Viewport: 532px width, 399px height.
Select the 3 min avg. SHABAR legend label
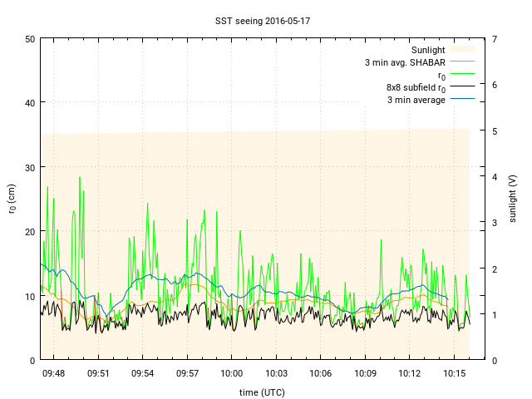pyautogui.click(x=405, y=62)
